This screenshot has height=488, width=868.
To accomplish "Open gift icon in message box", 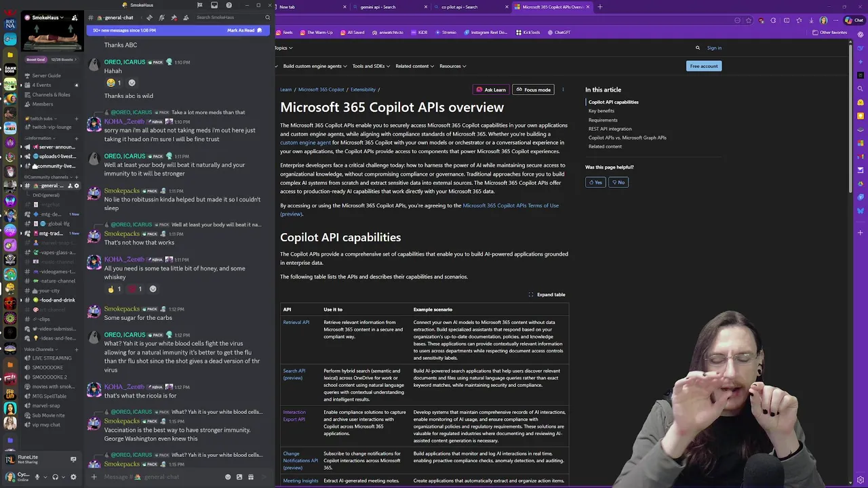I will coord(251,477).
